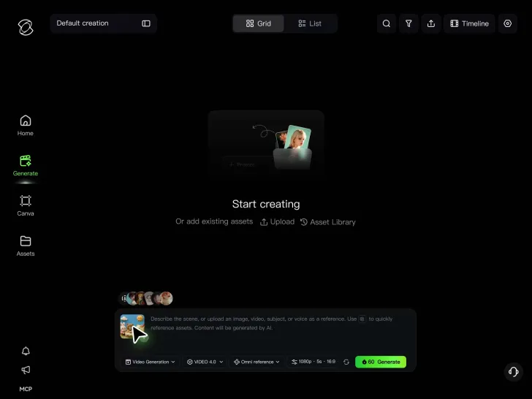The height and width of the screenshot is (399, 532).
Task: Expand the Video Generation dropdown
Action: (151, 362)
